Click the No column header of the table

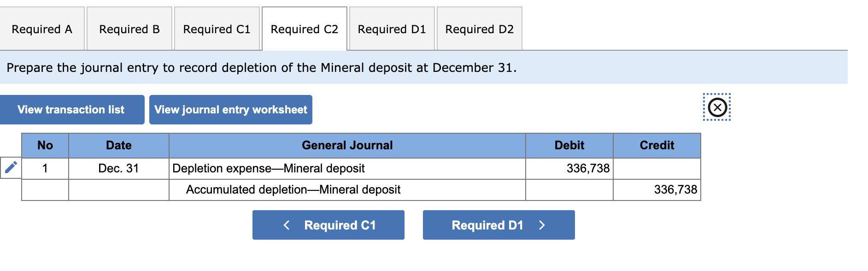(45, 146)
